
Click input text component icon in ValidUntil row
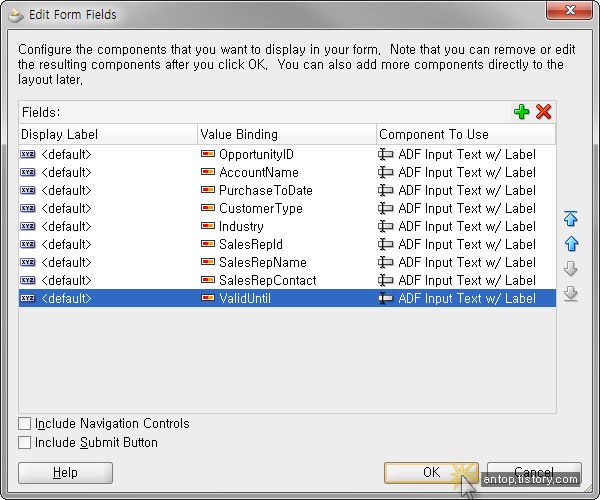coord(385,298)
